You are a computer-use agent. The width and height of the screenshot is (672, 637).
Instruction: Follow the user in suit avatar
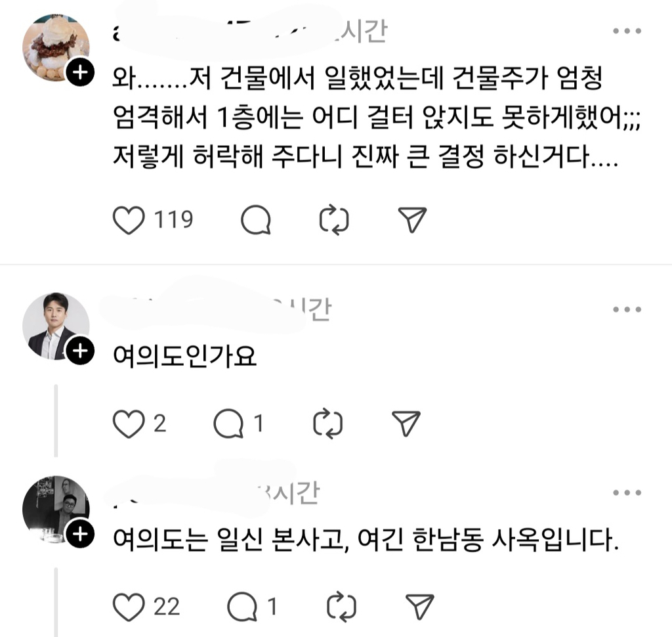pos(79,351)
